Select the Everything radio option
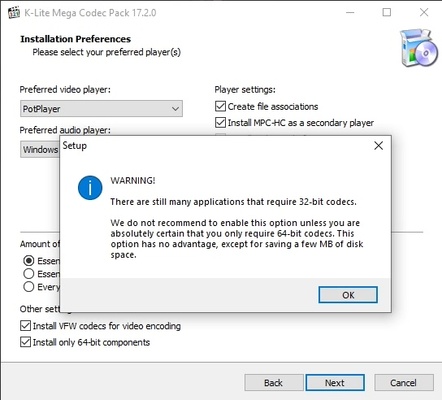 tap(29, 287)
